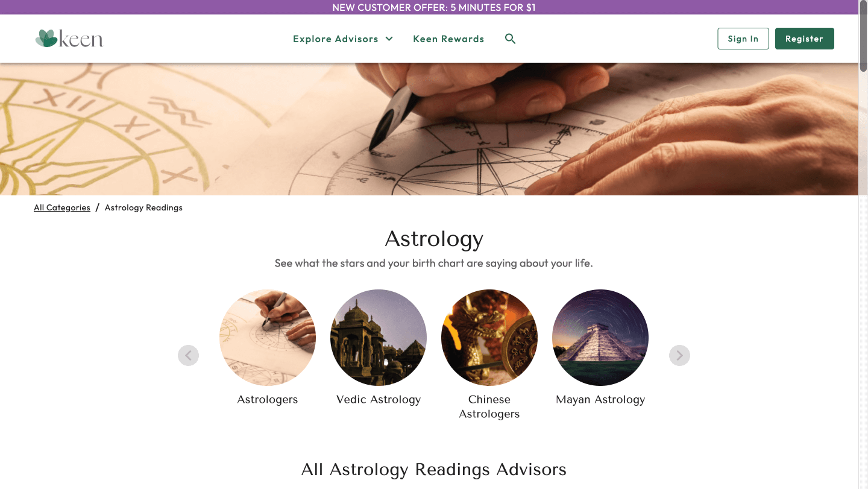Select the Chinese Astrologers dragon image
The height and width of the screenshot is (489, 868).
click(489, 338)
